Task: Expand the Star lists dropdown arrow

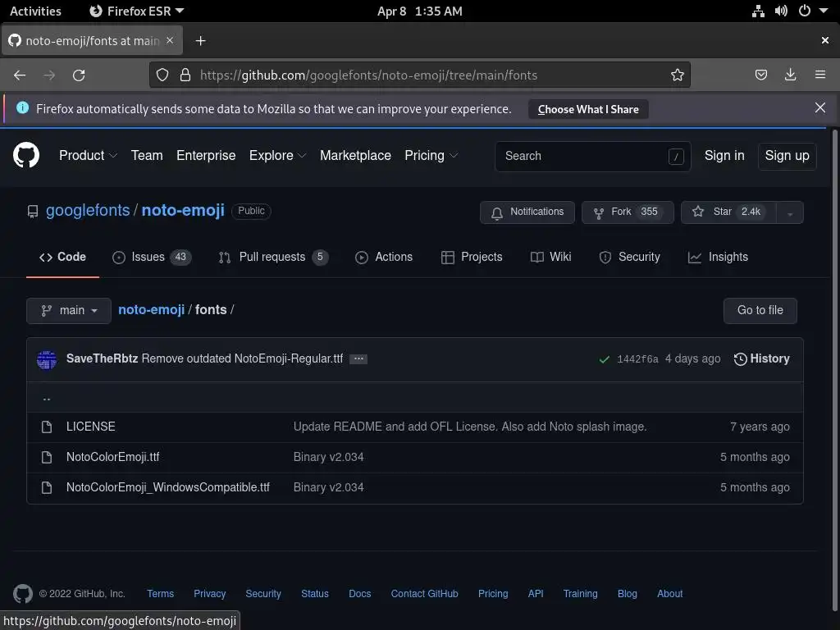Action: (x=790, y=212)
